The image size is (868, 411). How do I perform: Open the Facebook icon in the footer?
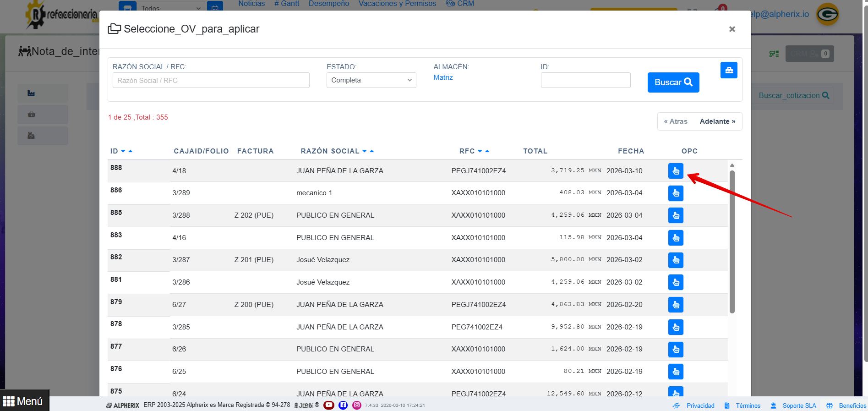(343, 405)
